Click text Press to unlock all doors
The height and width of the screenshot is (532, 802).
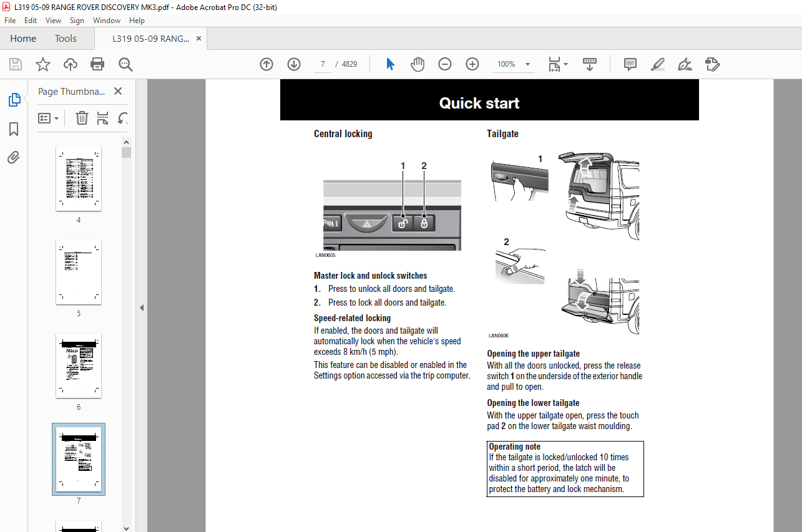coord(391,289)
